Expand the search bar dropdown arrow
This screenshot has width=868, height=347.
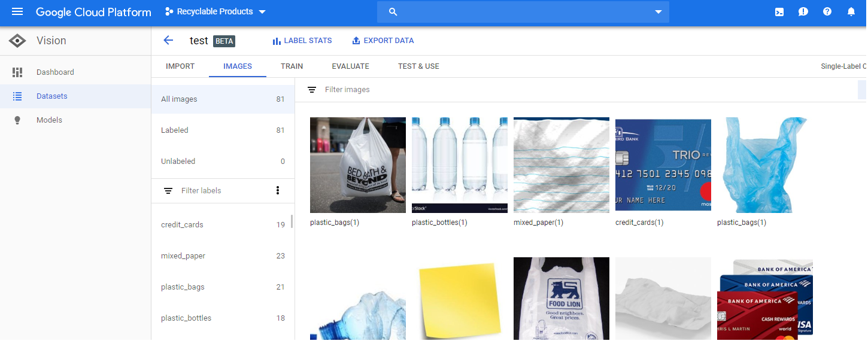point(658,12)
